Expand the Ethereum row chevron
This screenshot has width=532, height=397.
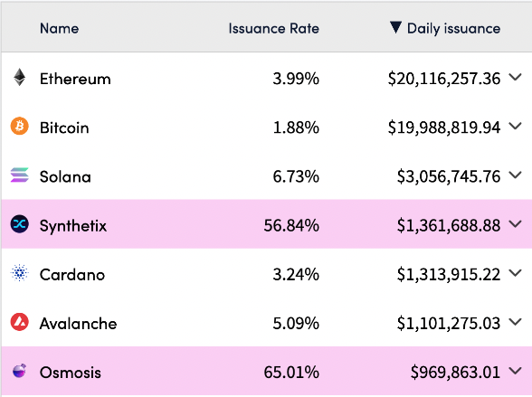tap(515, 77)
